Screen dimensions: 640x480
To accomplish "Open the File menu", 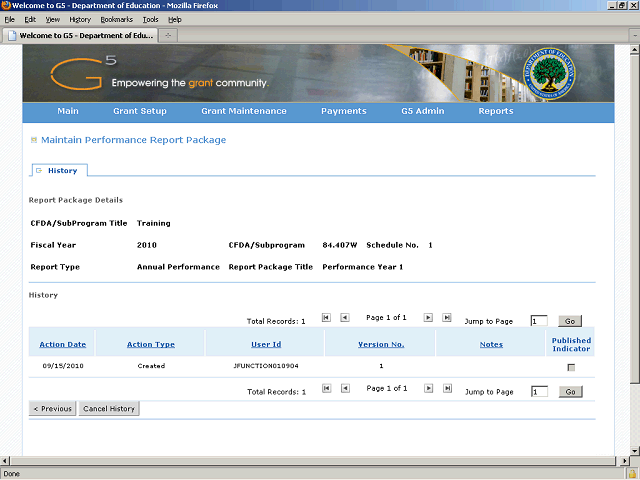I will pyautogui.click(x=9, y=20).
